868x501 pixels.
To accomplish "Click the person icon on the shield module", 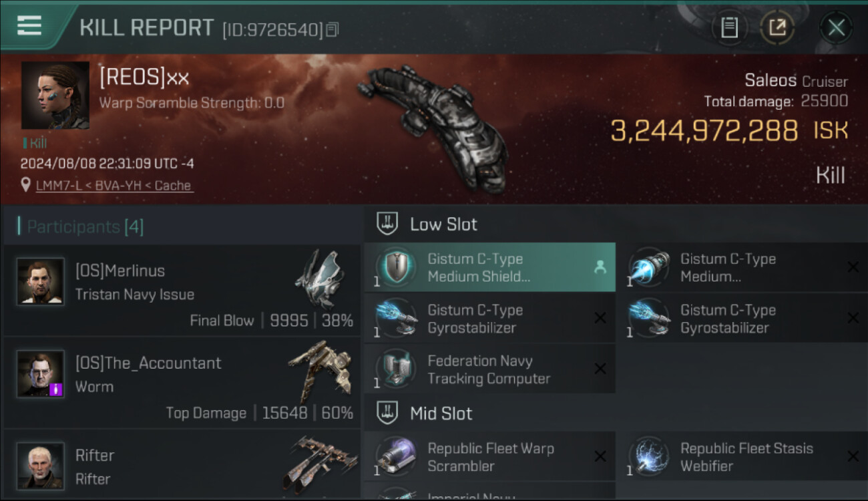I will pyautogui.click(x=600, y=267).
